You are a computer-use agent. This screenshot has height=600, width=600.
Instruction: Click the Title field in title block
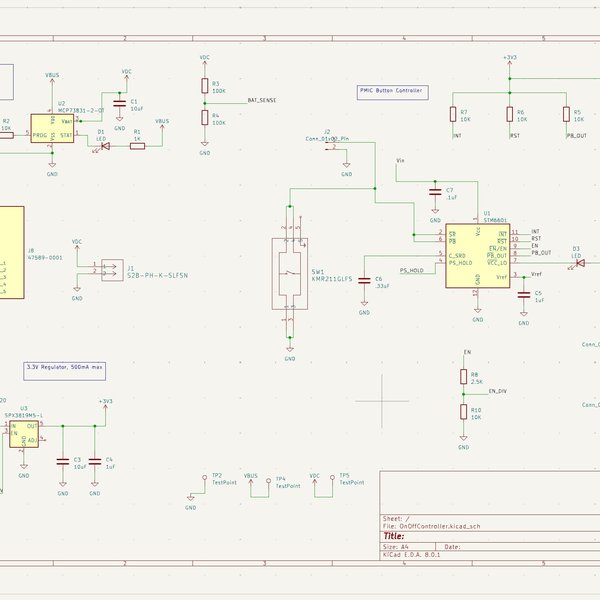tap(394, 536)
